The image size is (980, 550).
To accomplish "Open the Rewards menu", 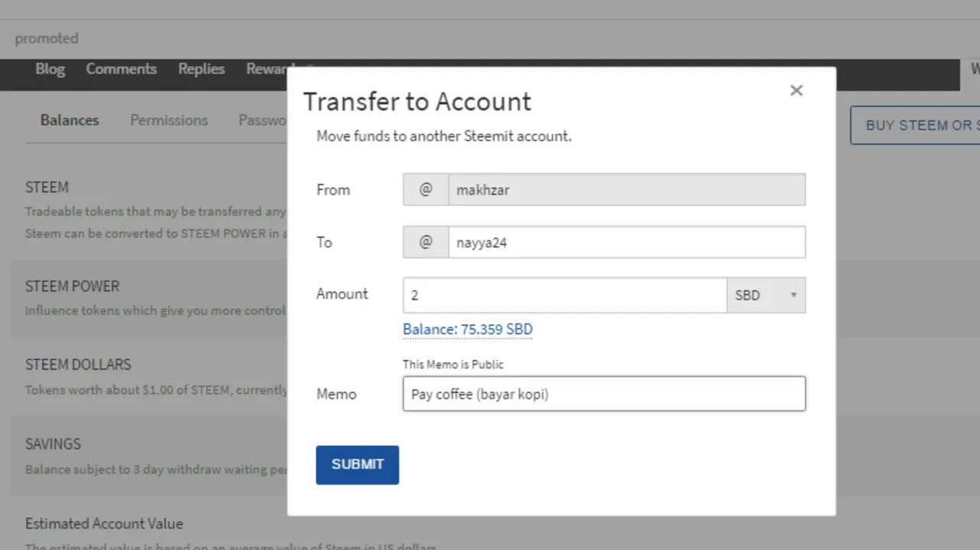I will (266, 69).
